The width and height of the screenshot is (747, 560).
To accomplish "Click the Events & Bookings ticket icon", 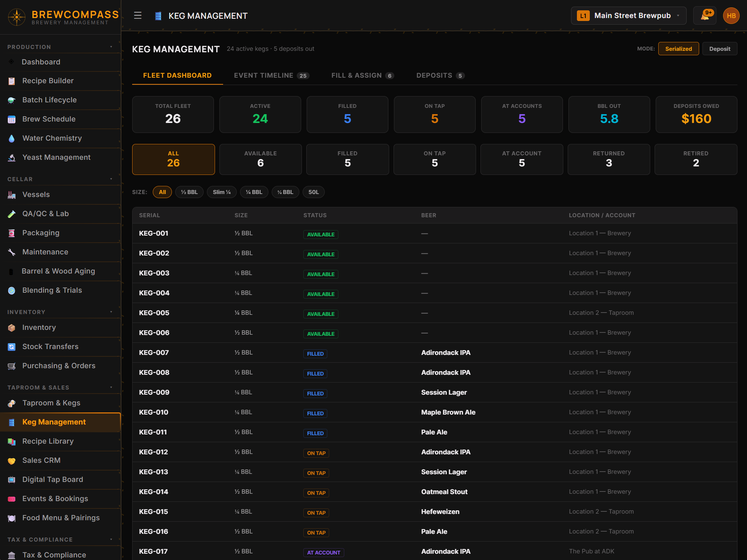I will click(11, 499).
